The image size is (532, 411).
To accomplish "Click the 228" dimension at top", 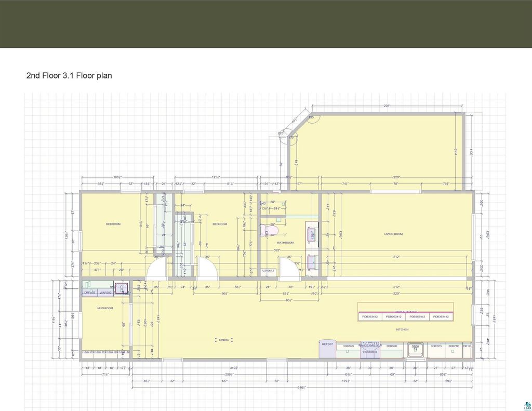I will [387, 106].
